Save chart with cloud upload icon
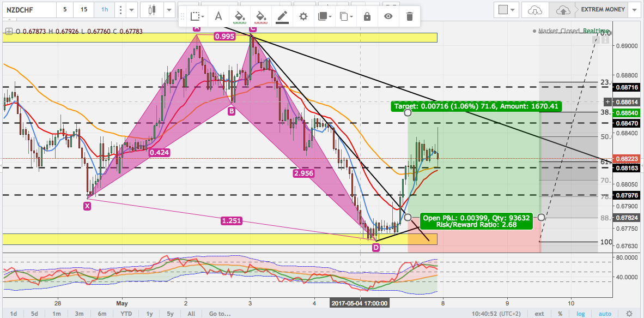Image resolution: width=644 pixels, height=318 pixels. pyautogui.click(x=563, y=10)
